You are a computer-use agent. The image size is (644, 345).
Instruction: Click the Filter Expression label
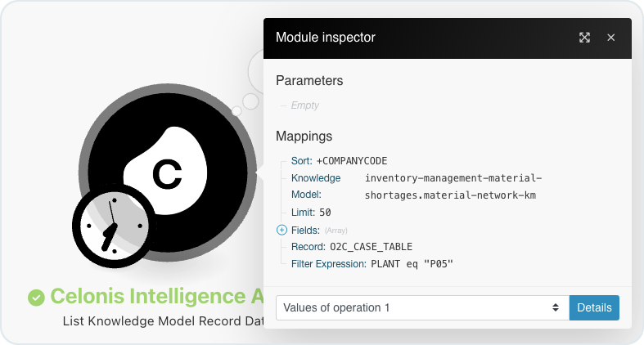tap(329, 264)
